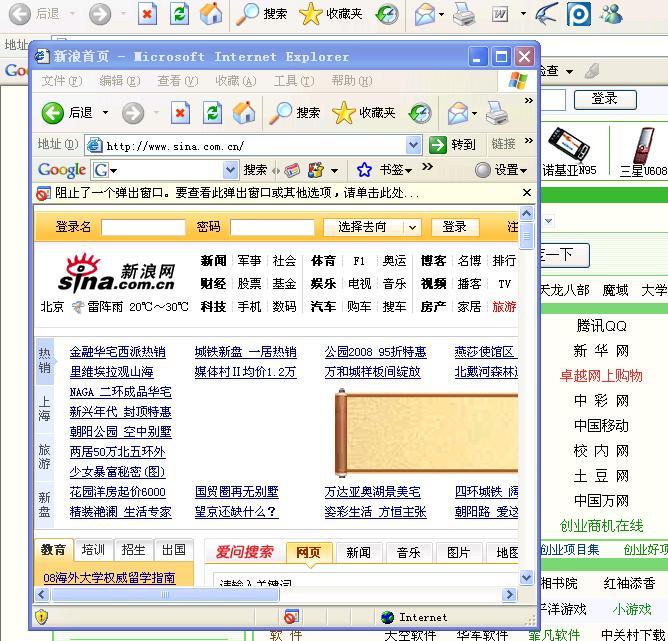Click 卓越网上购物 link in background page
This screenshot has height=641, width=668.
click(601, 376)
